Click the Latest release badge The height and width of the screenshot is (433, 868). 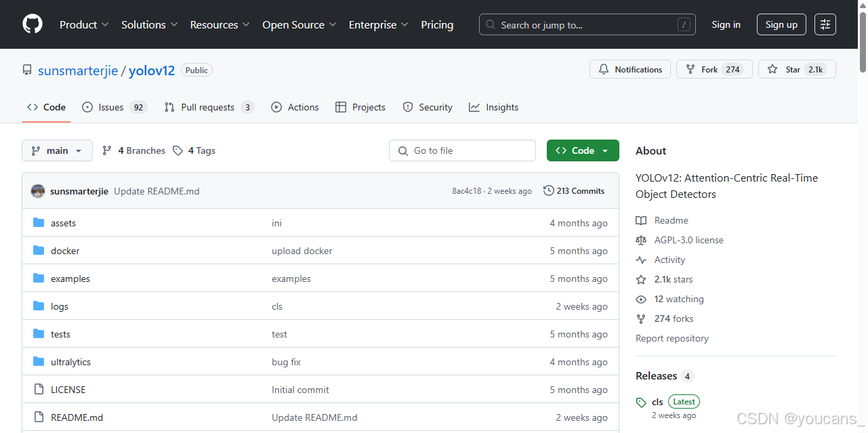point(684,402)
